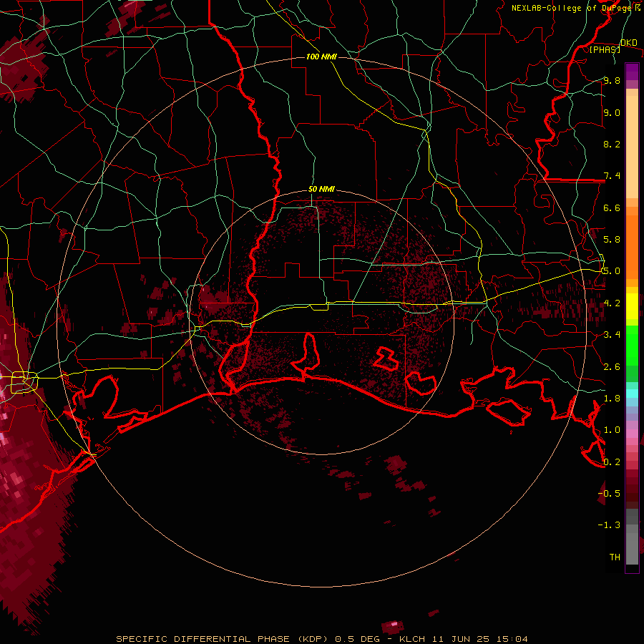Click the 1.0 legend value
Screen dimensions: 644x644
coord(612,430)
